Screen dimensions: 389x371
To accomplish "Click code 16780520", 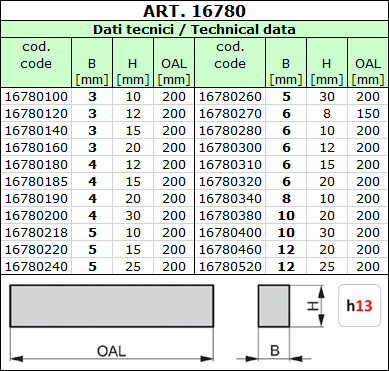I will (230, 267).
